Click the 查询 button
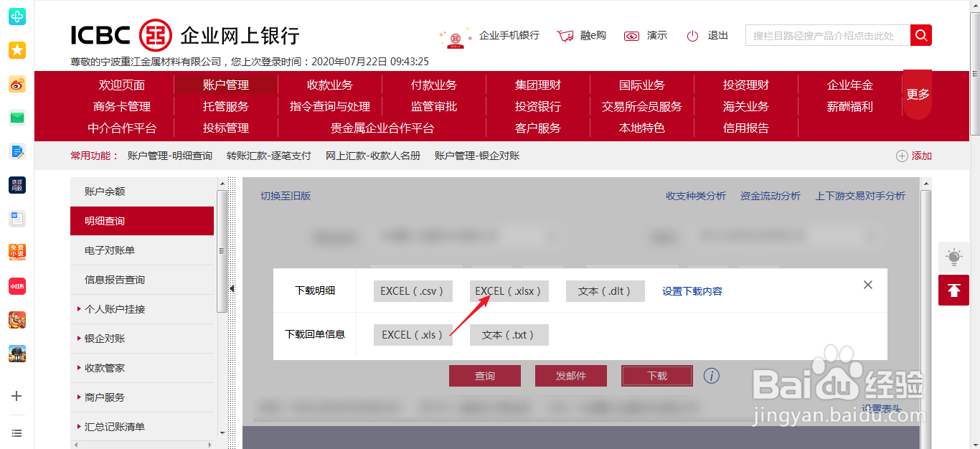The image size is (980, 449). (485, 376)
